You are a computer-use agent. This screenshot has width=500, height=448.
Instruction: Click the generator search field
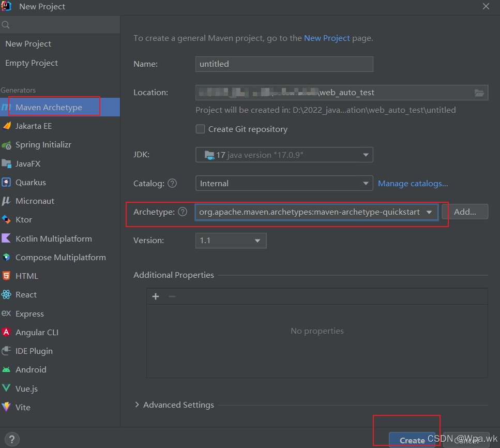point(60,24)
